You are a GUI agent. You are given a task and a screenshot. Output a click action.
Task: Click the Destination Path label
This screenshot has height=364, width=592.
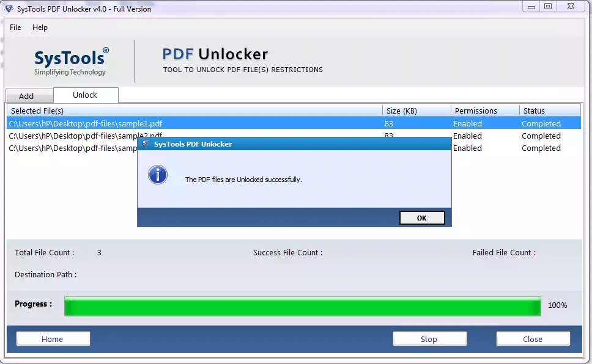pyautogui.click(x=45, y=274)
